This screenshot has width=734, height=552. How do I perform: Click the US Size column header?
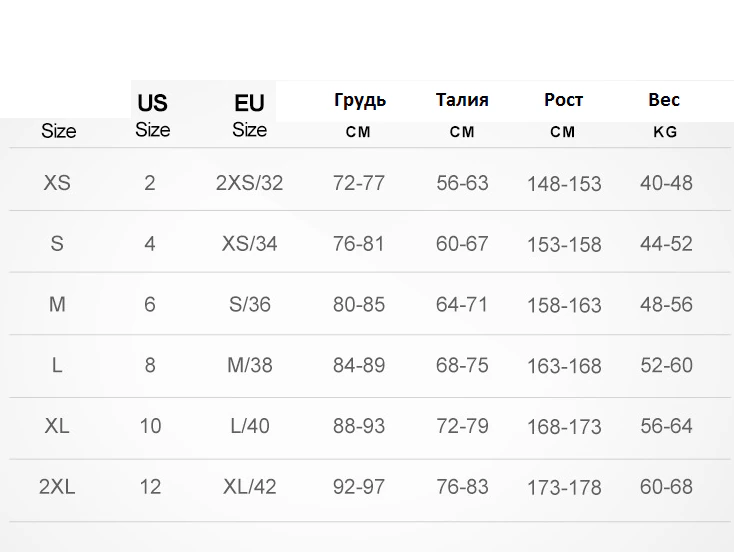coord(153,116)
